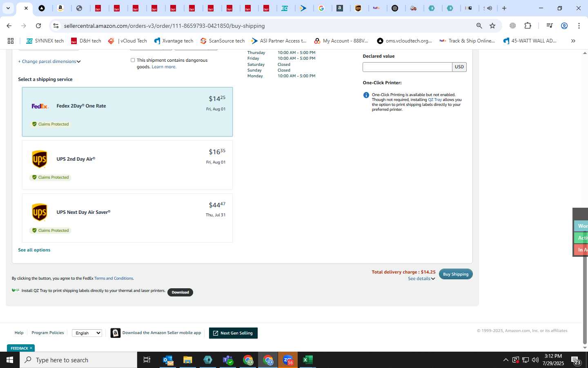Image resolution: width=588 pixels, height=368 pixels.
Task: Open File Explorer from the taskbar
Action: [188, 360]
